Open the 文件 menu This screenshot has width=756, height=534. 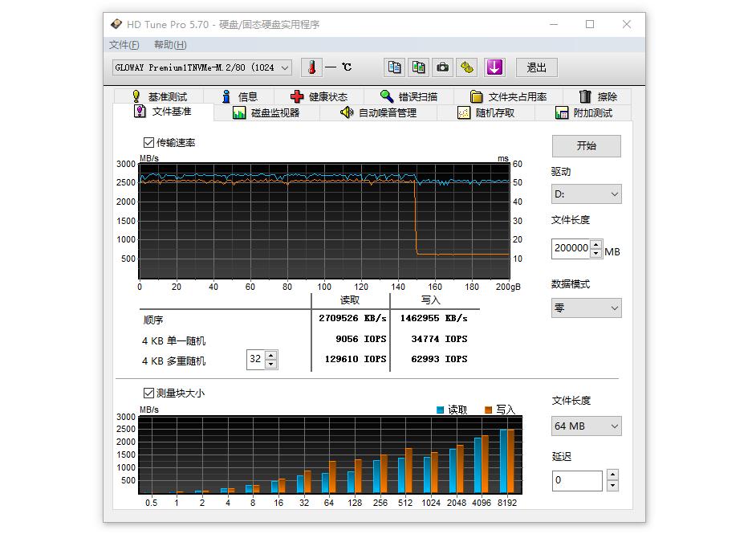pos(124,45)
